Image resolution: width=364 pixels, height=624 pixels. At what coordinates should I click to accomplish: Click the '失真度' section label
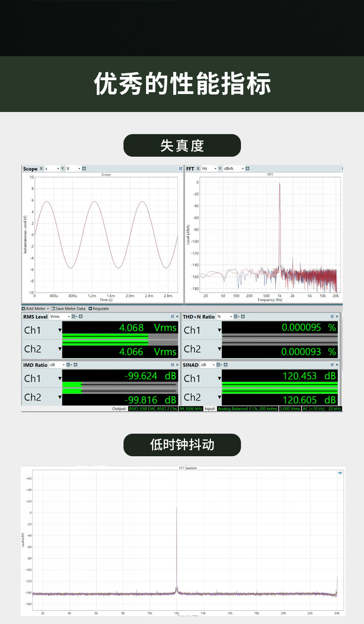(x=182, y=146)
